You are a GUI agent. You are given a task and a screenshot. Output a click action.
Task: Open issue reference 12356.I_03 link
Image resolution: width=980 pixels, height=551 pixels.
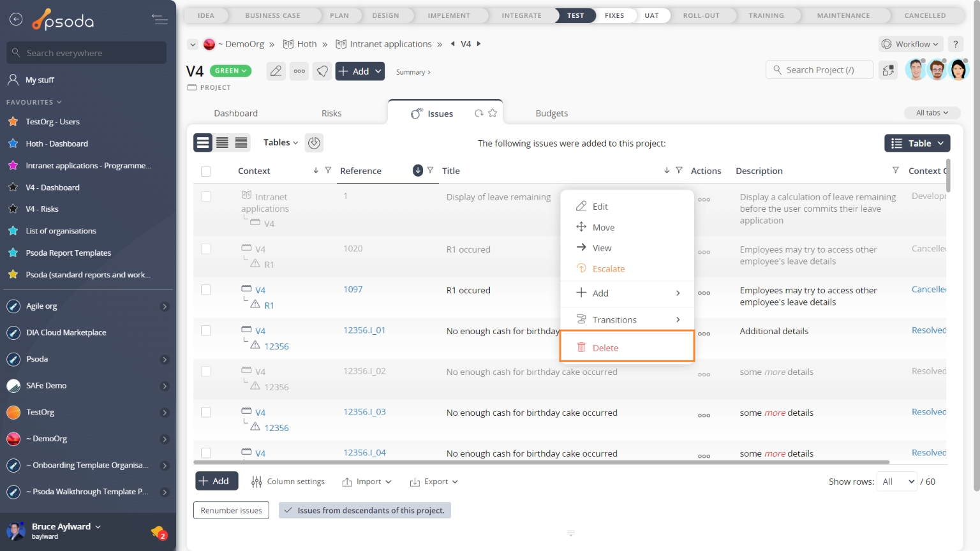point(364,412)
